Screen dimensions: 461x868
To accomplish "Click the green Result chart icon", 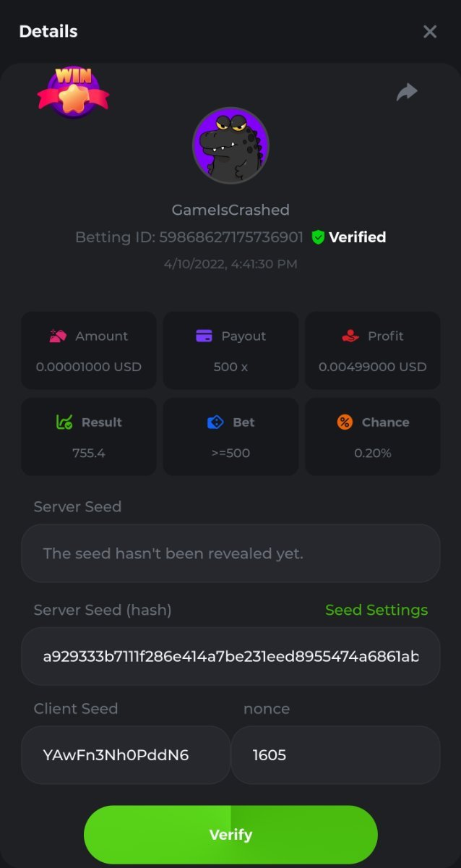I will coord(64,422).
